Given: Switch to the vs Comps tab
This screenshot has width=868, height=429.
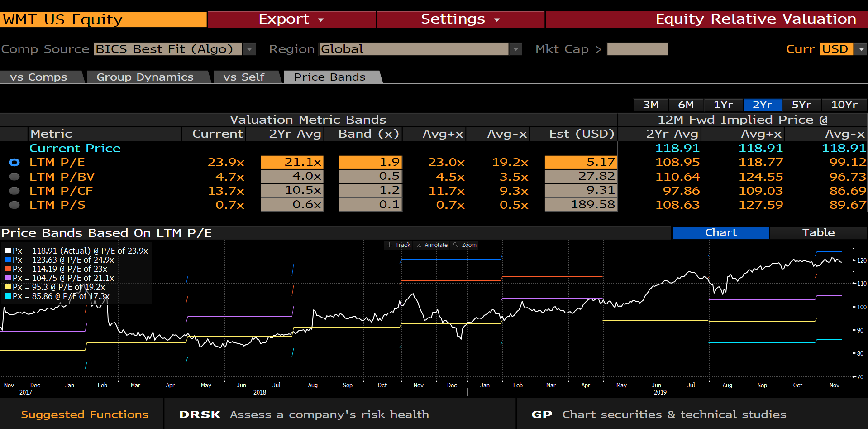Looking at the screenshot, I should tap(38, 77).
